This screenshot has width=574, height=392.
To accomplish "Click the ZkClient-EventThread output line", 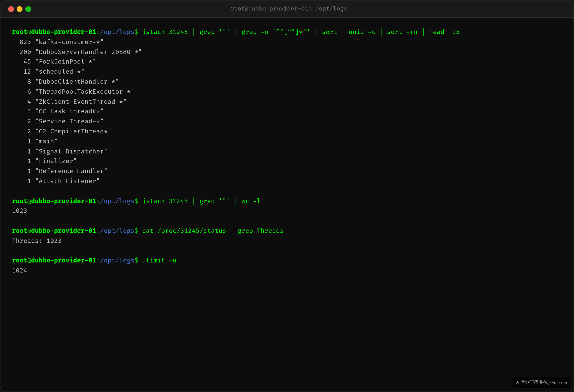I will pos(77,101).
